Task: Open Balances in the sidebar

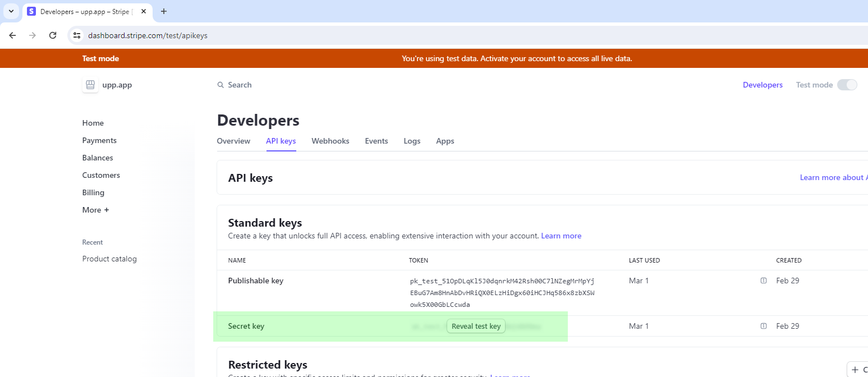Action: pos(98,158)
